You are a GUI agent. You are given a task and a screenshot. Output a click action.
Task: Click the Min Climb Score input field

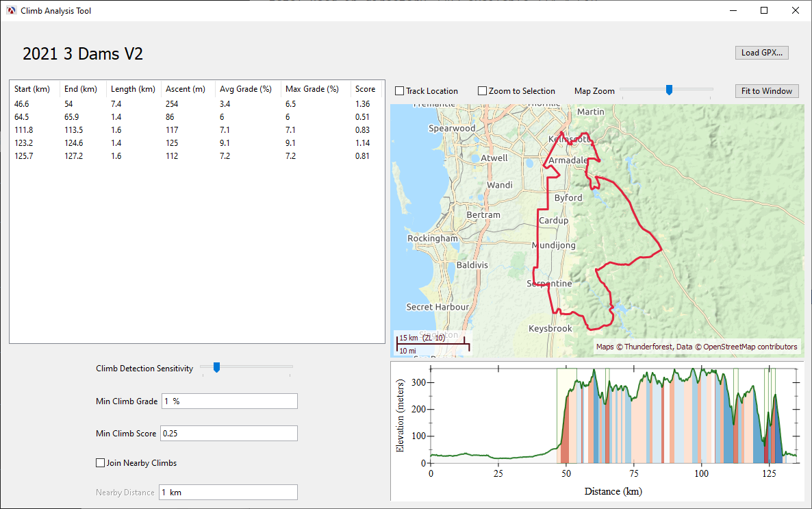229,433
